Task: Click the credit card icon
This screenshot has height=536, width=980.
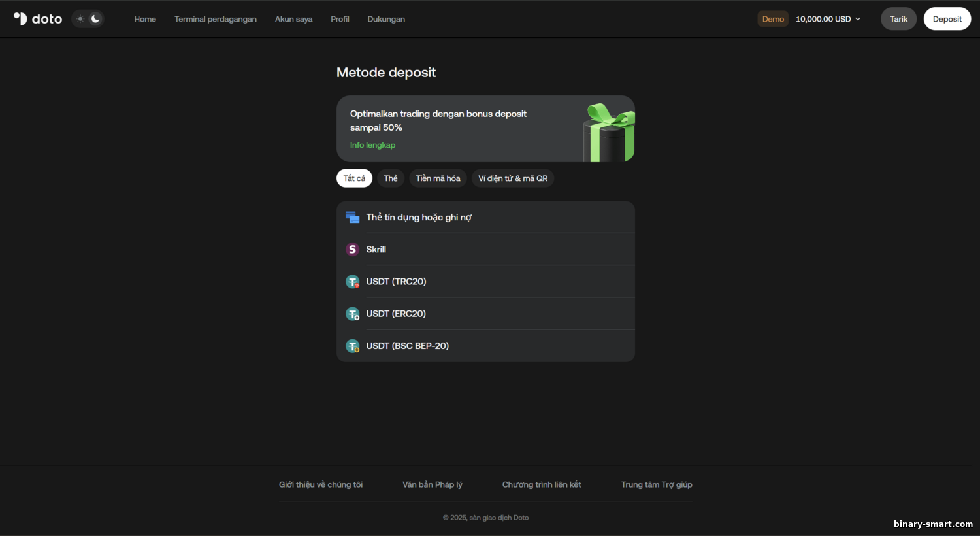Action: [x=353, y=217]
